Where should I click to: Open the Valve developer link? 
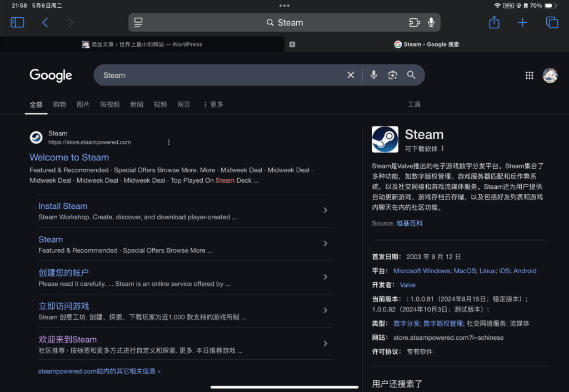click(407, 285)
